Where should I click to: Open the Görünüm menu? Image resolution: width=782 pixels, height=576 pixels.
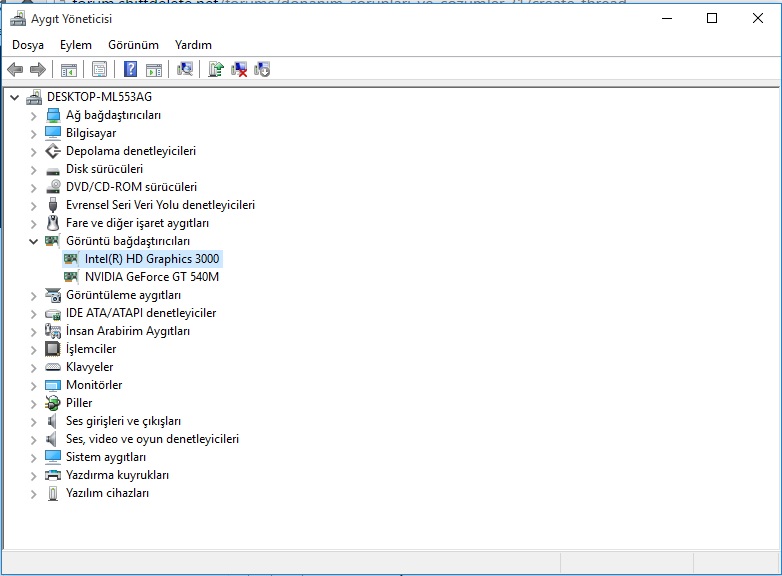133,45
